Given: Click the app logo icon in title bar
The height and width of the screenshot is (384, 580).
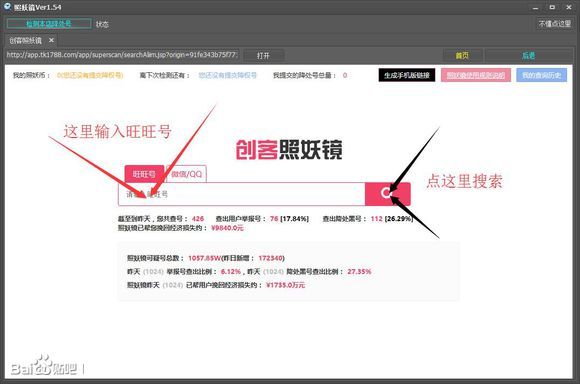Looking at the screenshot, I should (7, 6).
